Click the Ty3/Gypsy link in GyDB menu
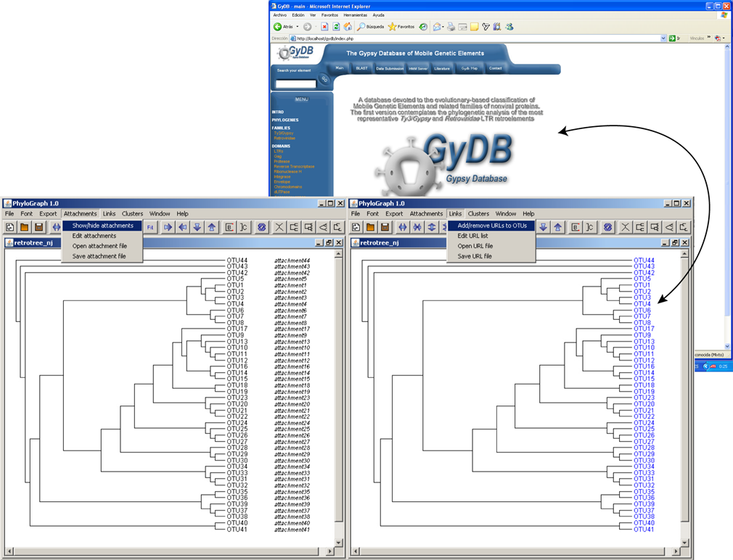 point(284,133)
